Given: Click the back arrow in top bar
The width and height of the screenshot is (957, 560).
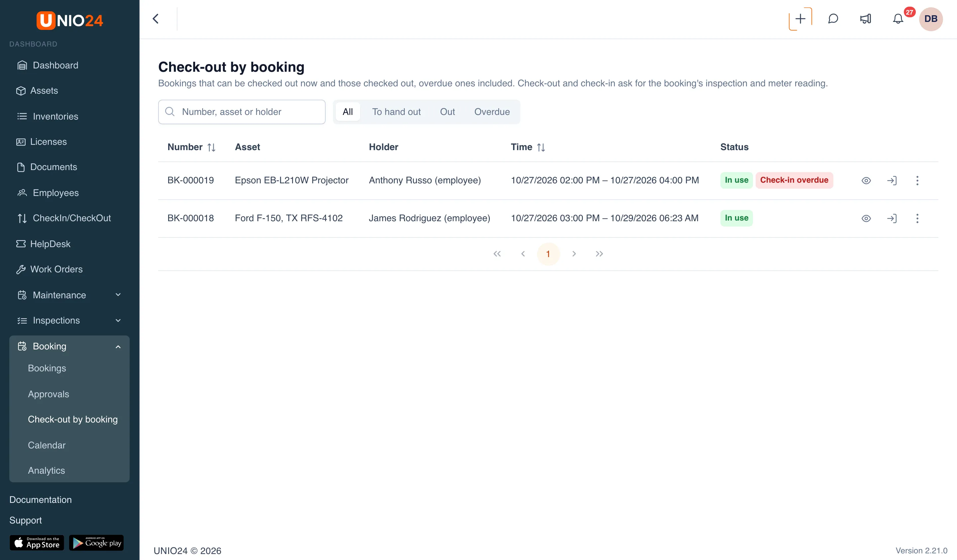Looking at the screenshot, I should pyautogui.click(x=156, y=19).
